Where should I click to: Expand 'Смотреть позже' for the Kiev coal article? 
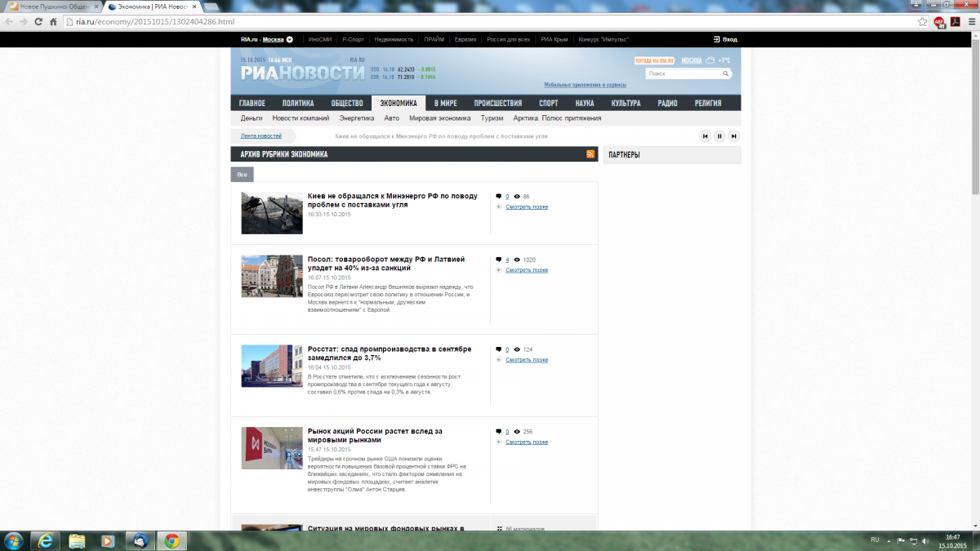526,207
